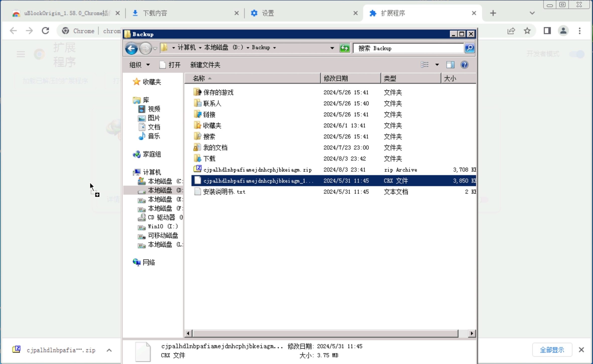Expand the 组织 dropdown menu

point(140,65)
